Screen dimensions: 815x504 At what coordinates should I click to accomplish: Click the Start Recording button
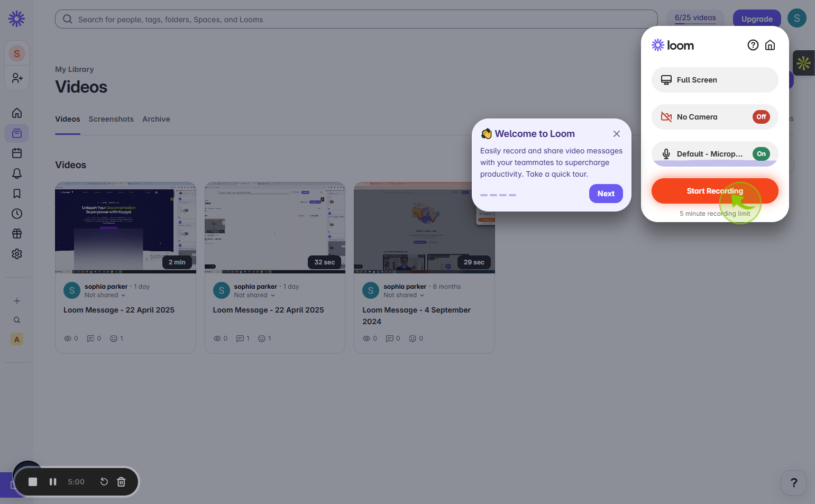coord(715,191)
